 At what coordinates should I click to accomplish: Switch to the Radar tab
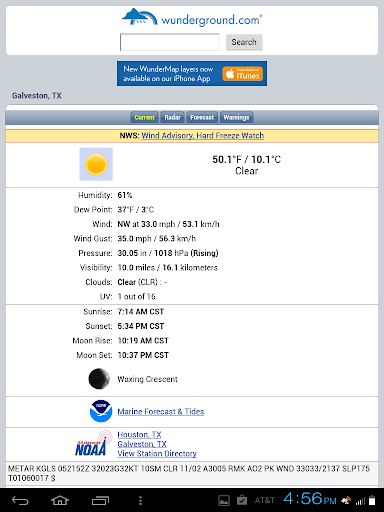click(172, 117)
